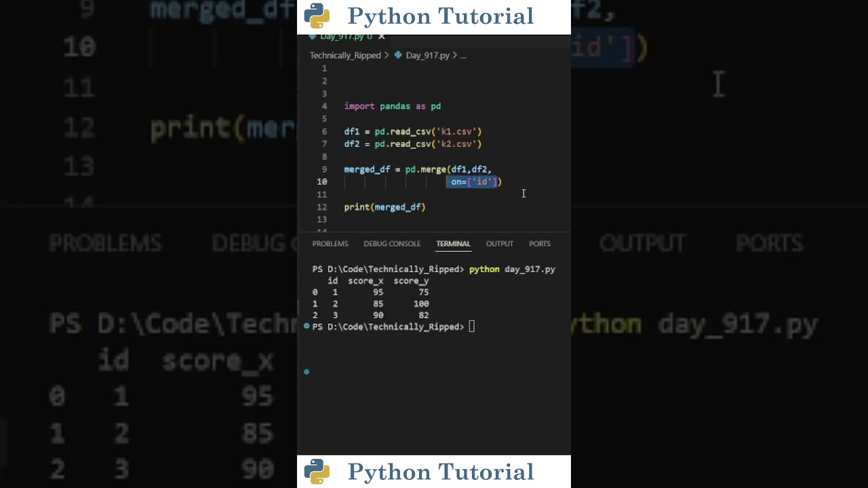The image size is (868, 488).
Task: Click the value 95 in terminal output
Action: coord(378,293)
